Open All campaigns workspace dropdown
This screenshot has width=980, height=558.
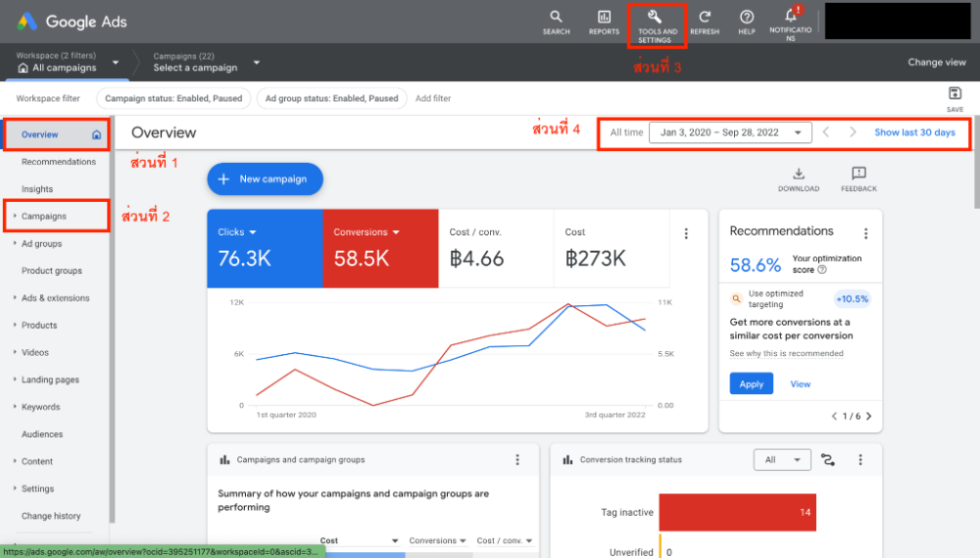(115, 63)
